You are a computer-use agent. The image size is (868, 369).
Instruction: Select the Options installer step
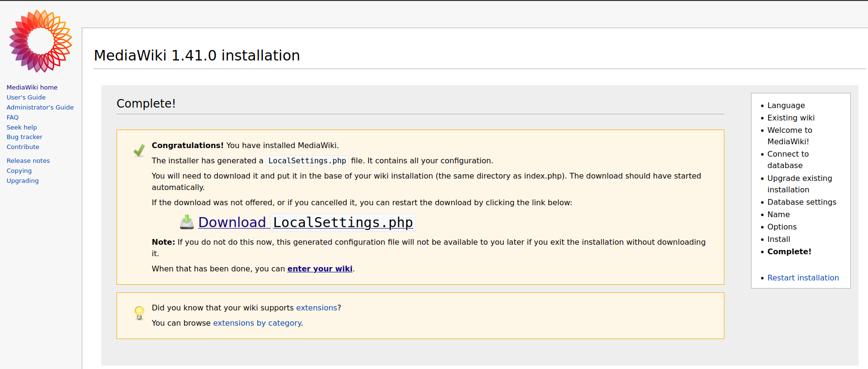pyautogui.click(x=781, y=227)
